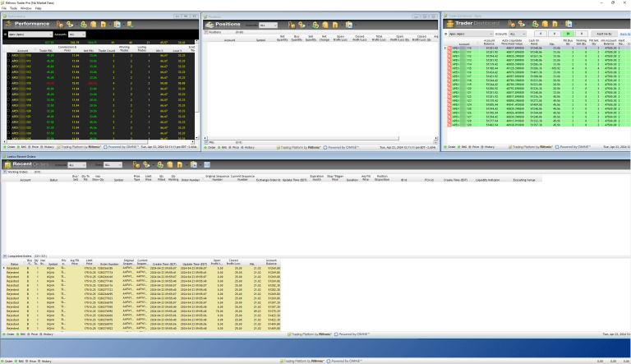Click first toolbar icon in Positions window

(x=291, y=25)
